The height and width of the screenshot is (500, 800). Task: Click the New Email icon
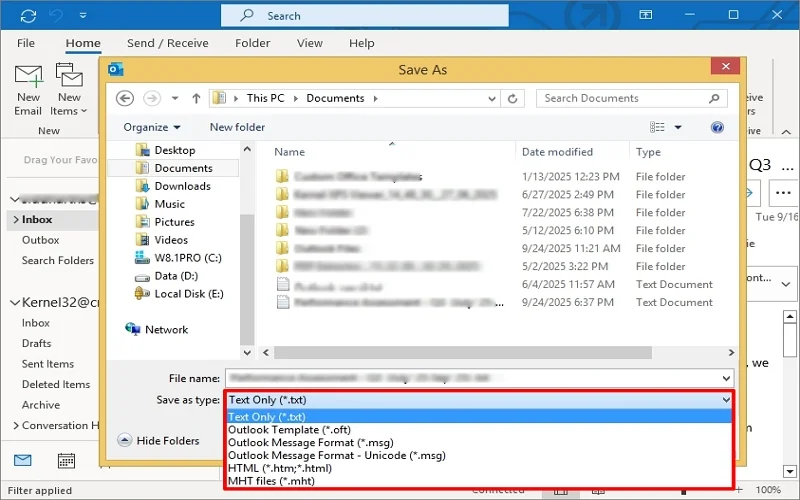point(28,75)
